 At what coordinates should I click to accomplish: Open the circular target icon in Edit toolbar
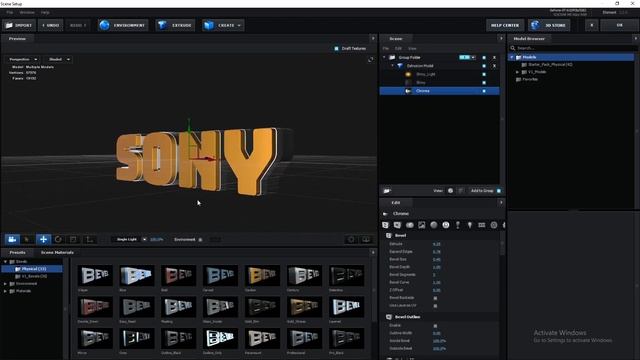tap(494, 225)
